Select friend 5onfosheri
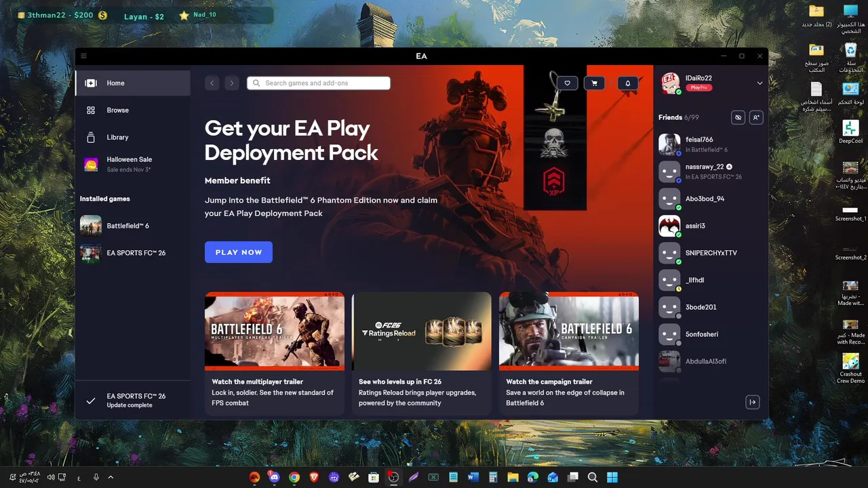The image size is (868, 488). pyautogui.click(x=711, y=334)
